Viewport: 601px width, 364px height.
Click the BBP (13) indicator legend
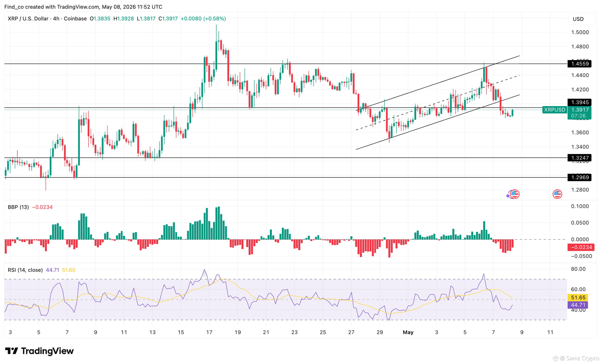[x=18, y=207]
